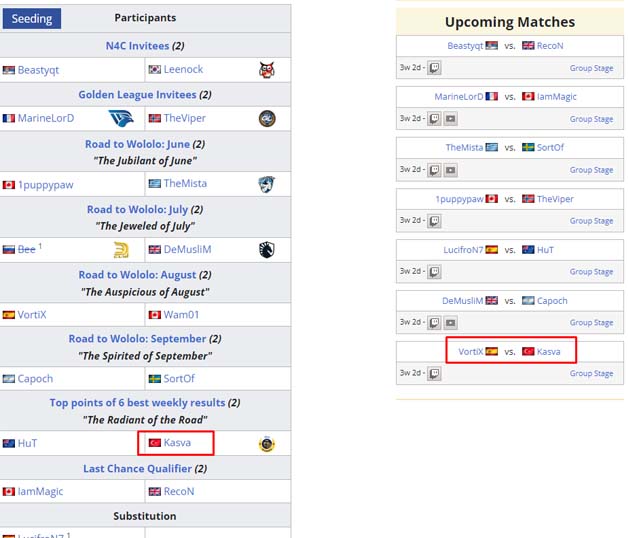Open the blue team logo beside MarineLorD
This screenshot has height=538, width=628.
(121, 118)
